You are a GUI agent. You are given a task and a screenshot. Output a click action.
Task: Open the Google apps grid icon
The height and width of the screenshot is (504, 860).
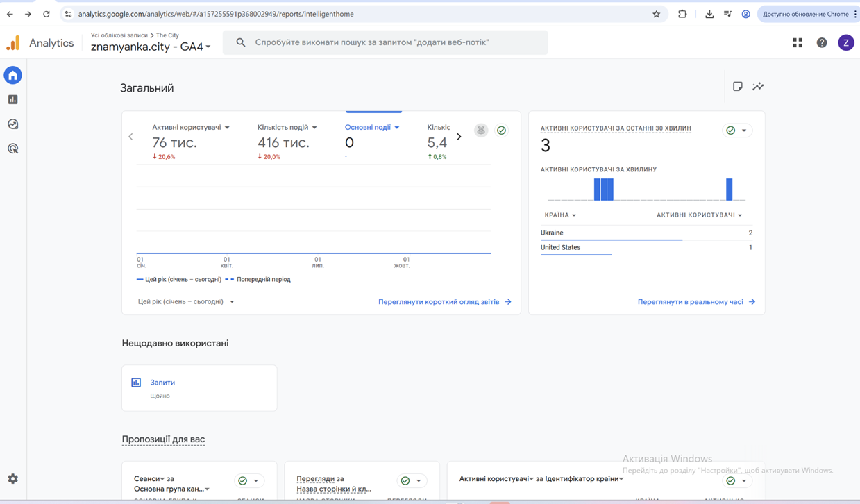click(x=798, y=43)
